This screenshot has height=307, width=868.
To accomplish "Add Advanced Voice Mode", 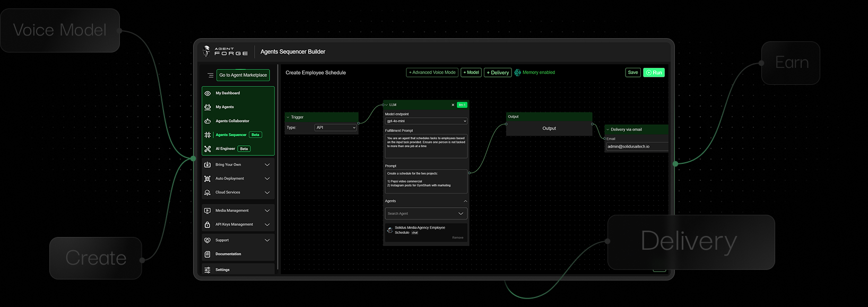I will click(432, 73).
